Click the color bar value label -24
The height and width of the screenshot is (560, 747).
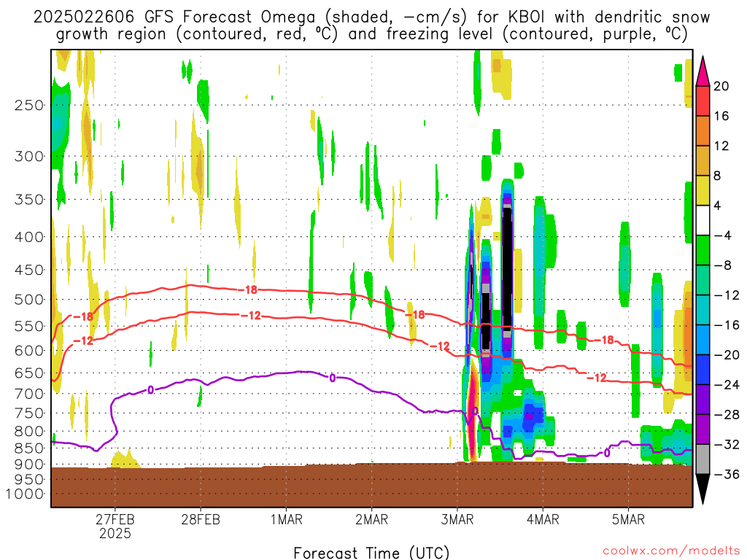[x=727, y=384]
